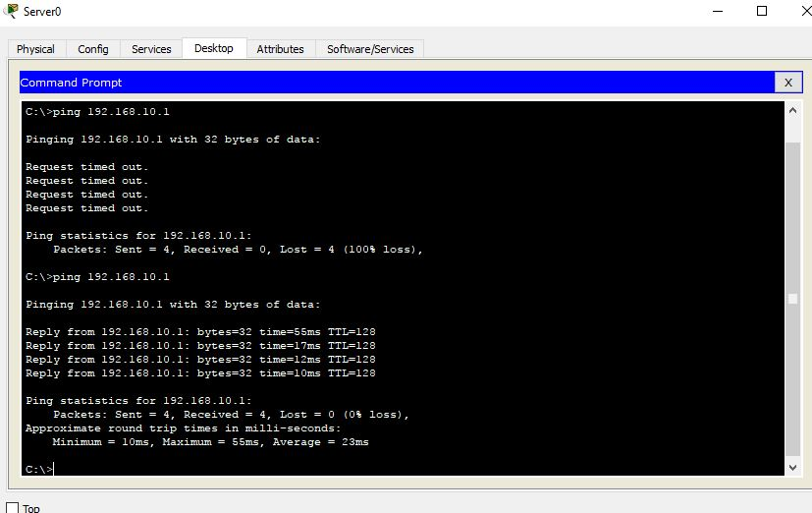Screen dimensions: 812x513
Task: Maximize the Server0 window
Action: click(x=762, y=11)
